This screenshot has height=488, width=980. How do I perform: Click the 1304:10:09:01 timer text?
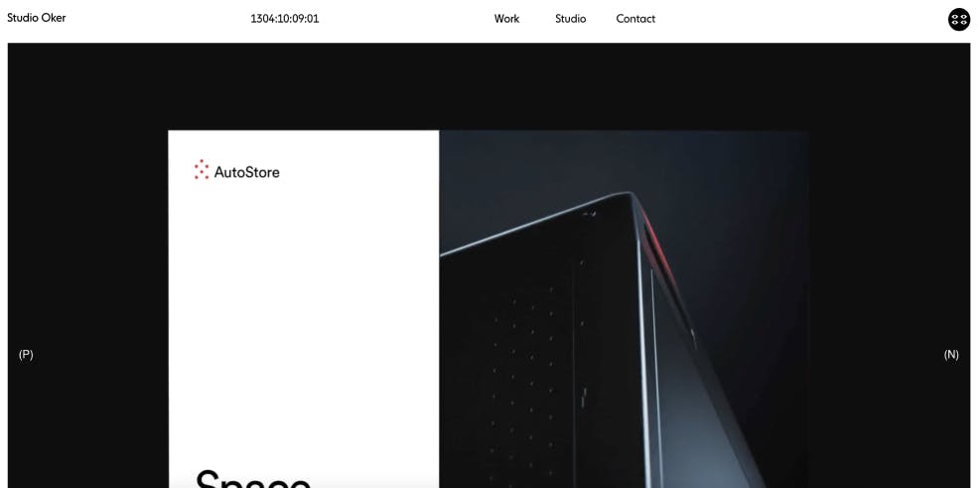pyautogui.click(x=284, y=19)
